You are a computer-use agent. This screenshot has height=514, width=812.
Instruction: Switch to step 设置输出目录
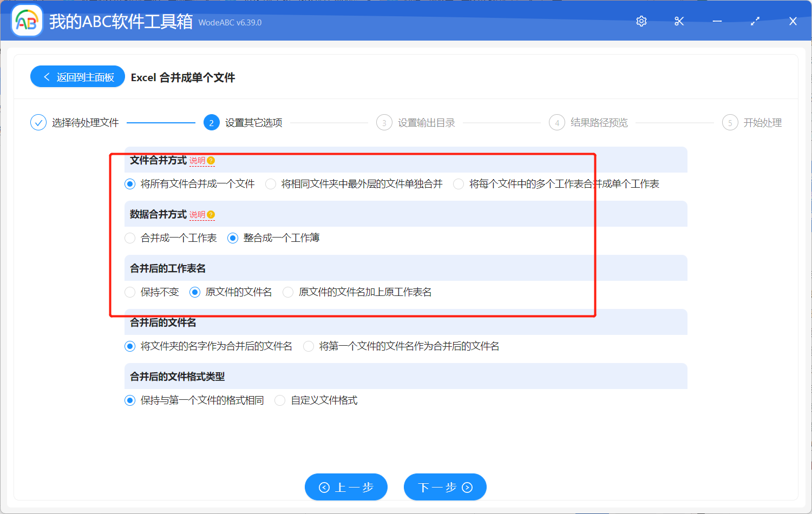tap(384, 122)
